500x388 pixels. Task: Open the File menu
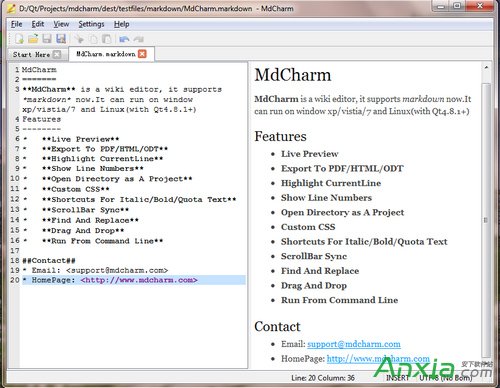click(16, 24)
